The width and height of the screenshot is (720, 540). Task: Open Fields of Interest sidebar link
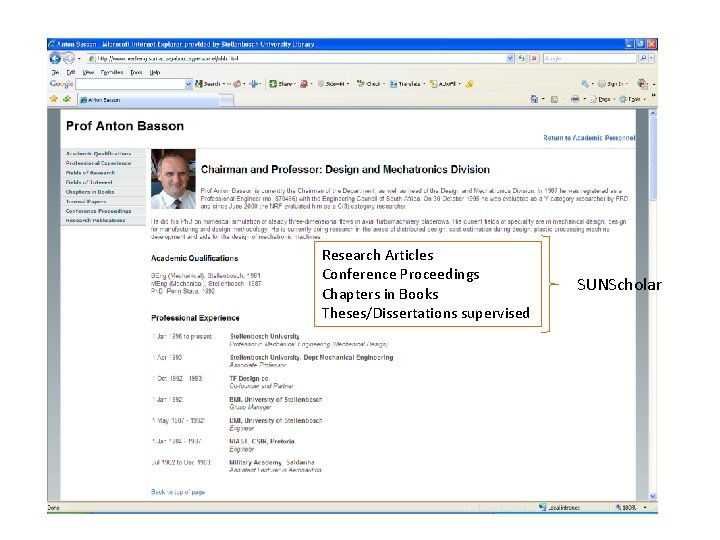tap(89, 182)
